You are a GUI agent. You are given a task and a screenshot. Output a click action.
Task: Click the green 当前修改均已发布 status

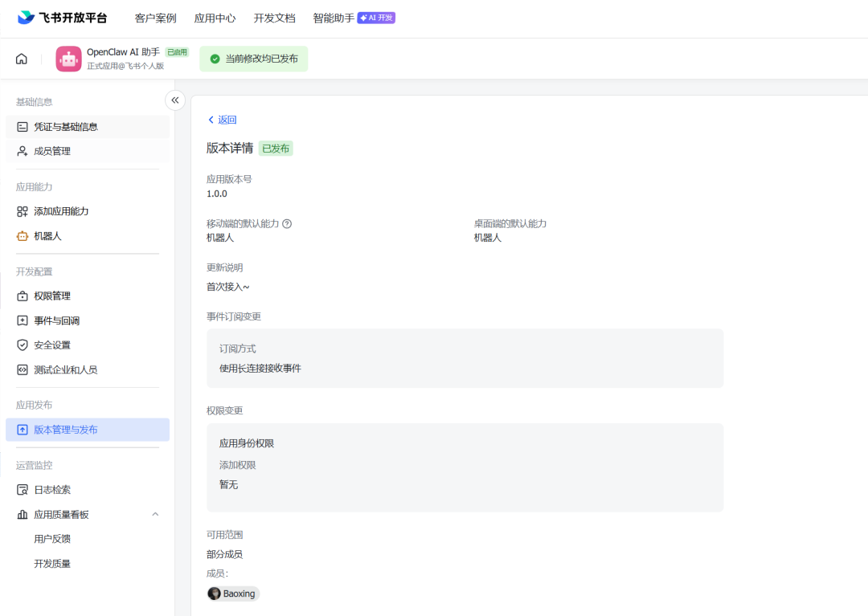tap(254, 59)
